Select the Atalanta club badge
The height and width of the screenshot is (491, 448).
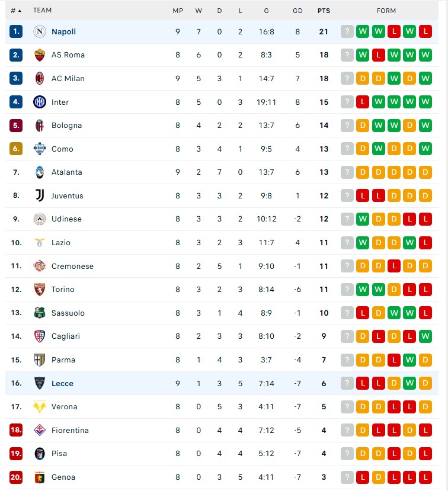[x=40, y=172]
